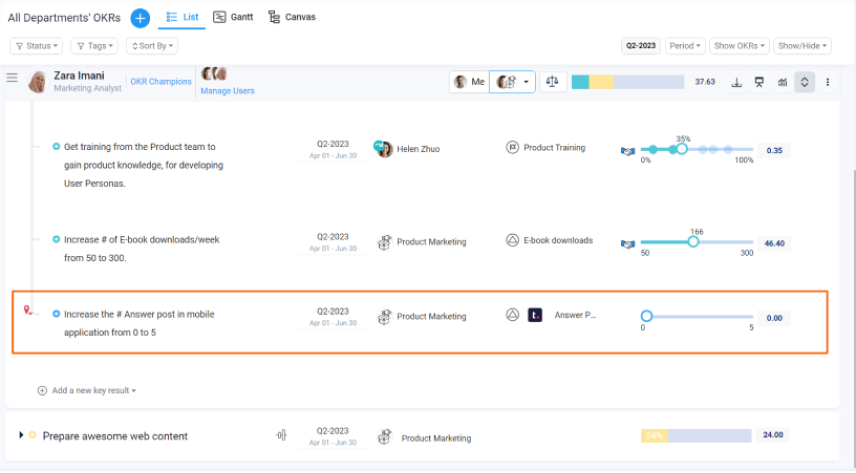The image size is (856, 473).
Task: Click the 0.00 score value
Action: tap(774, 318)
